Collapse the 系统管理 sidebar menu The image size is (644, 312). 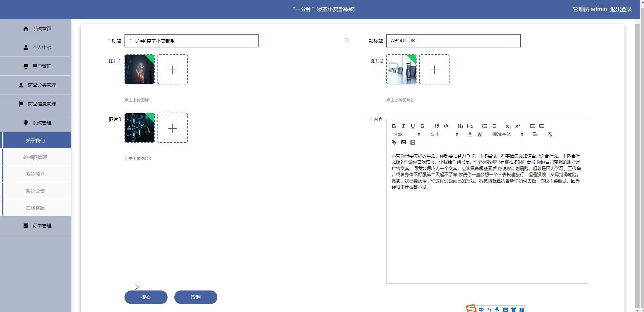click(x=35, y=123)
